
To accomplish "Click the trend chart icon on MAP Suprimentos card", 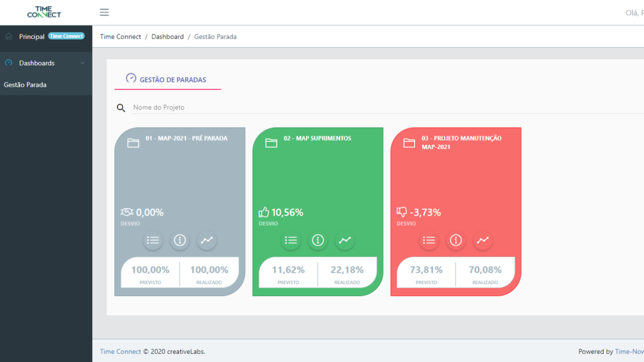I will click(x=345, y=240).
